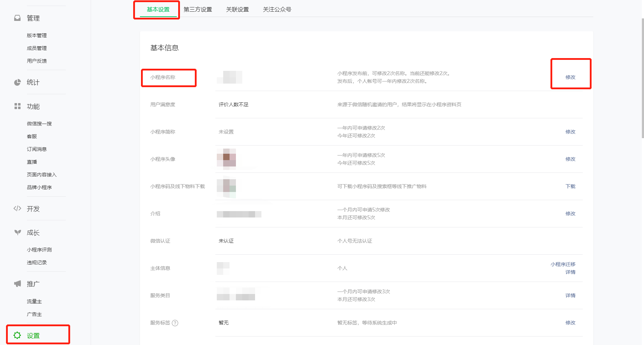The width and height of the screenshot is (644, 345).
Task: Click 修改 for 小程序简称 row
Action: [570, 132]
